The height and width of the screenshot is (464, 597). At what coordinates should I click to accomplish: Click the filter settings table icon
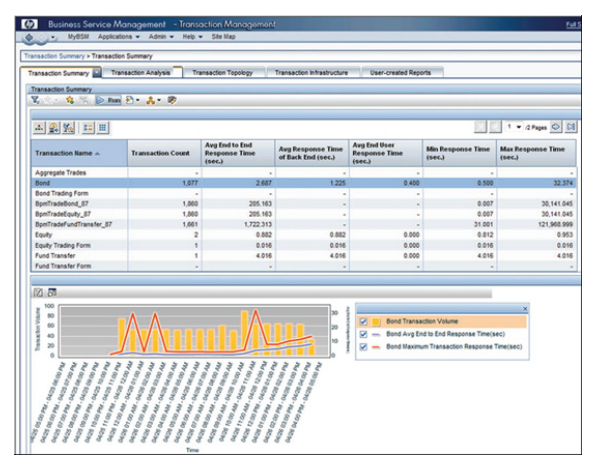[x=69, y=128]
